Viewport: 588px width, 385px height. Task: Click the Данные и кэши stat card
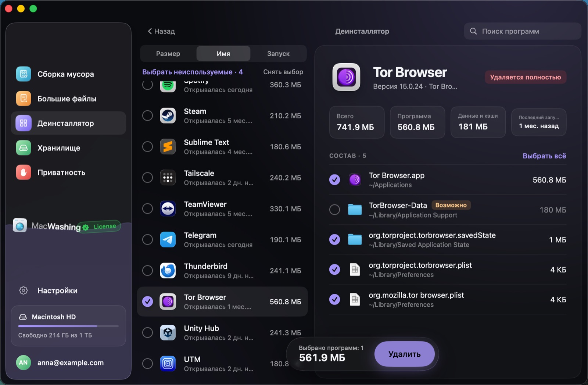[x=478, y=122]
